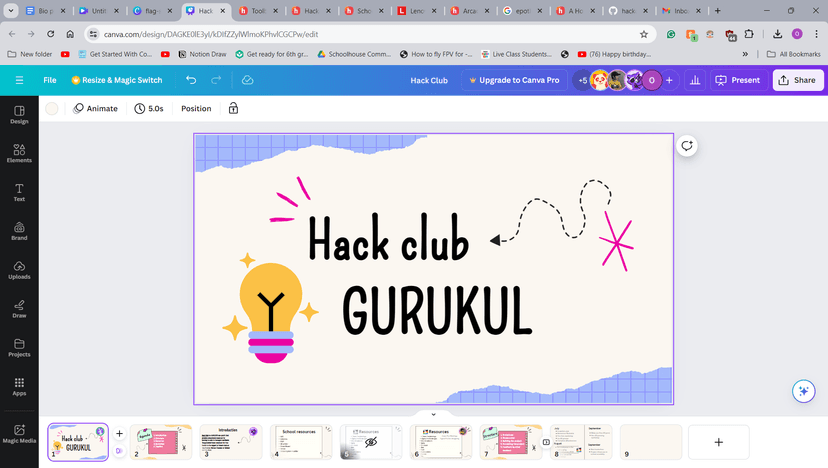
Task: Open the Chrome tab search dropdown
Action: click(x=11, y=11)
